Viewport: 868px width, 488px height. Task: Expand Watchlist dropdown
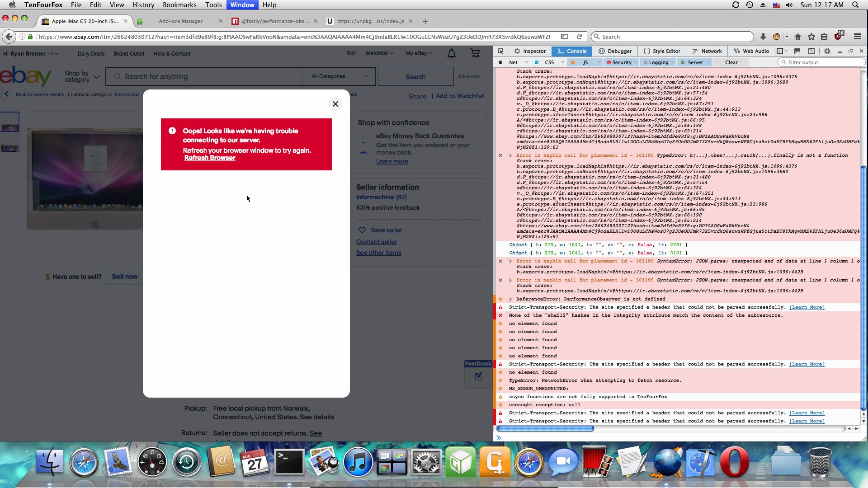click(379, 53)
